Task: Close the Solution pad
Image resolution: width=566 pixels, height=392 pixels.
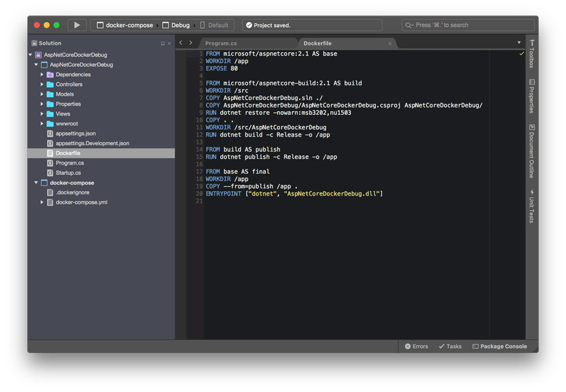Action: [169, 44]
